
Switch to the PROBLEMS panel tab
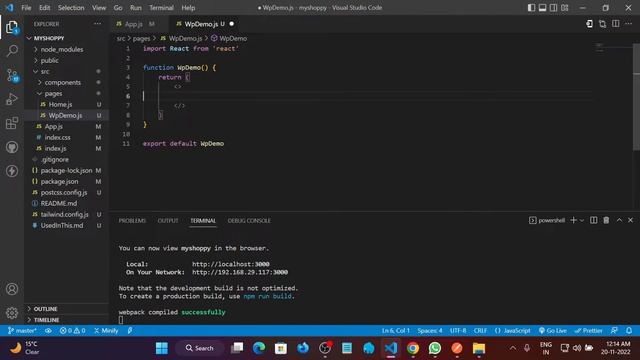pos(132,221)
